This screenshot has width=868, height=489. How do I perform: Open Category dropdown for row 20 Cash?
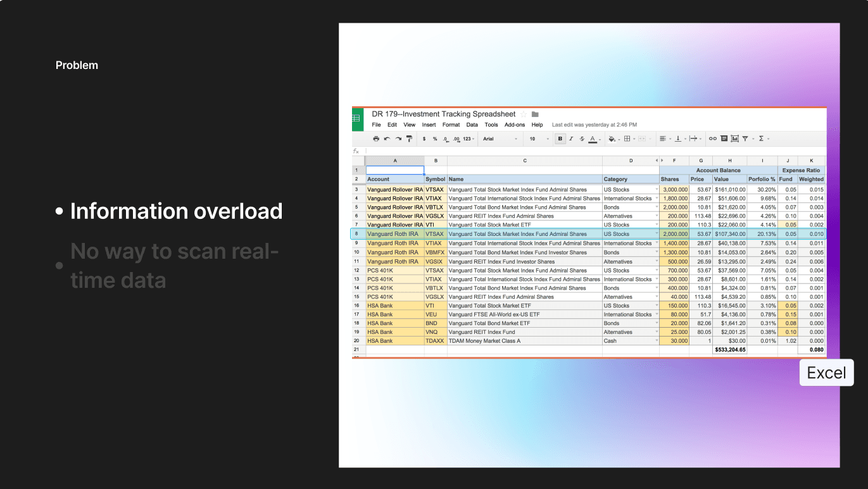(656, 341)
